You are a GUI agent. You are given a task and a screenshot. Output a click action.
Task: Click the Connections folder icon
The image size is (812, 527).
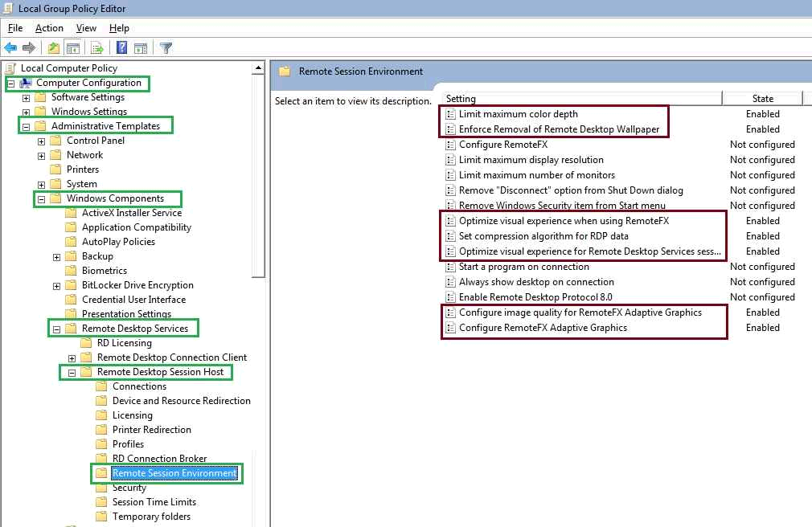tap(102, 386)
